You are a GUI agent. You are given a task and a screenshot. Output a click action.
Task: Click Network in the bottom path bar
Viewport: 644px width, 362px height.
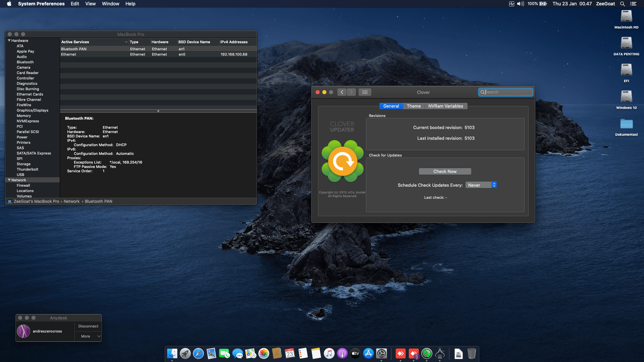71,201
